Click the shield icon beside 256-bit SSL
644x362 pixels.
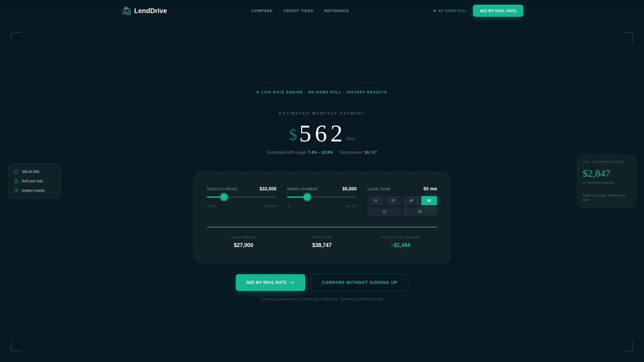(16, 172)
